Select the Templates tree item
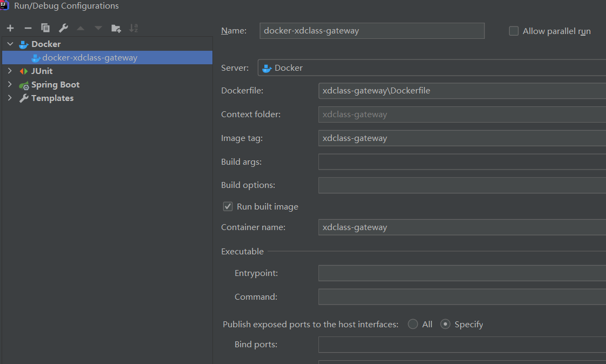The image size is (606, 364). pyautogui.click(x=52, y=98)
